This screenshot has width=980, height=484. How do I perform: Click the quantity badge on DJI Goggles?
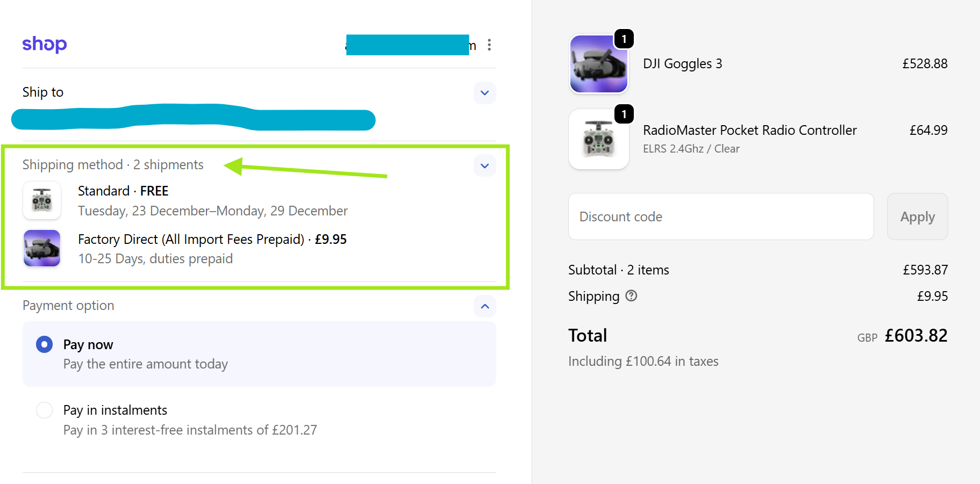[624, 39]
